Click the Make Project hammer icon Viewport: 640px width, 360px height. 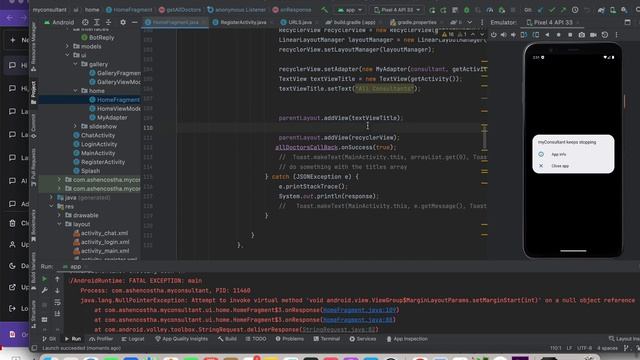pyautogui.click(x=324, y=9)
